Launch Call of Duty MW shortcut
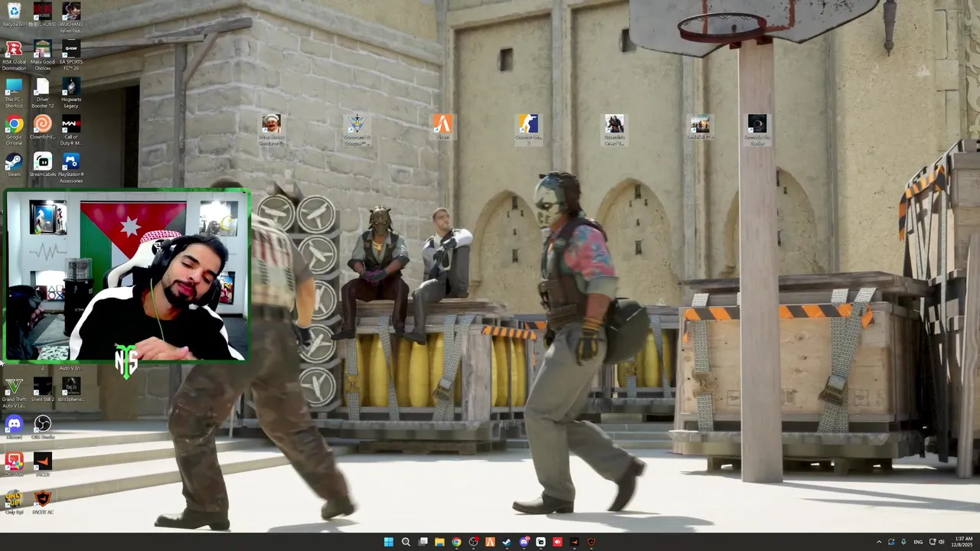The width and height of the screenshot is (980, 551). coord(70,130)
